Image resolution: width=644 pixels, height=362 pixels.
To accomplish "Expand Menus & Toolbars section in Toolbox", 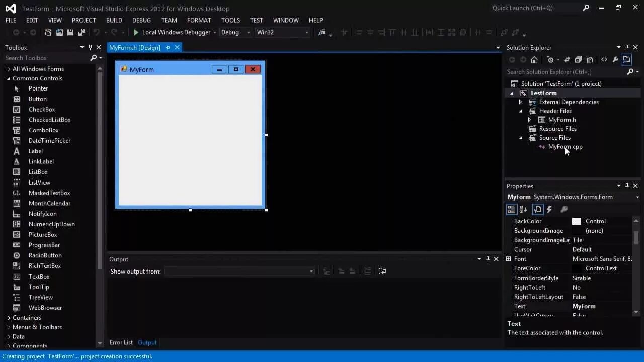I will tap(9, 327).
